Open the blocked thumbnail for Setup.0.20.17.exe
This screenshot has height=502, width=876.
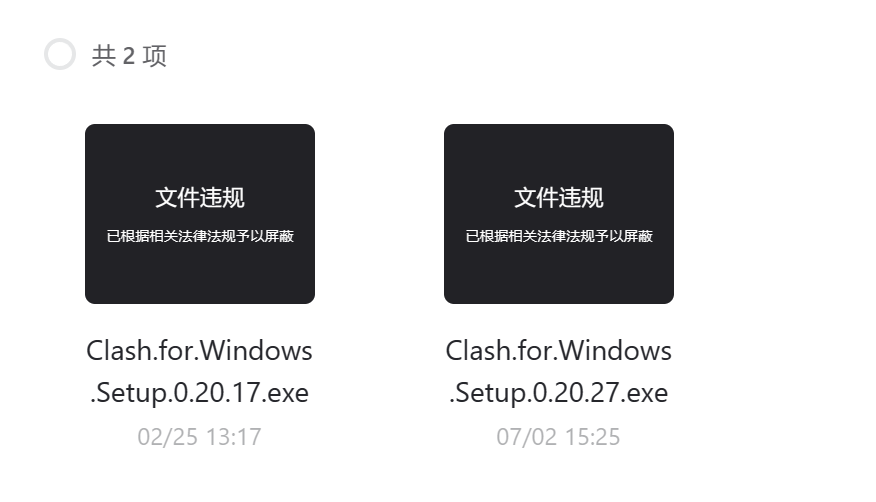pos(200,214)
